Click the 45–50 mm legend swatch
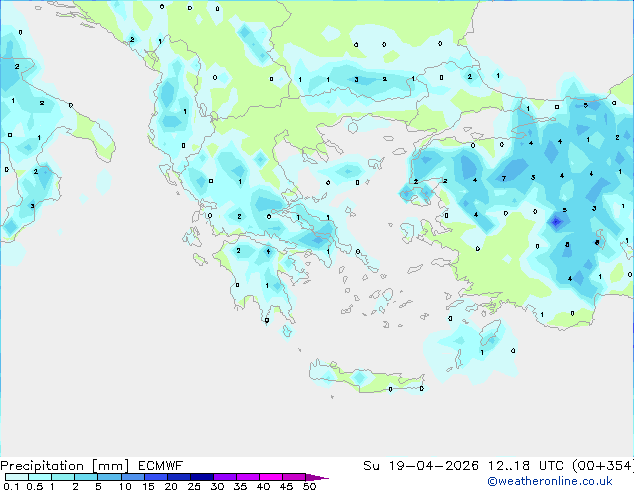This screenshot has width=634, height=490. (x=294, y=477)
